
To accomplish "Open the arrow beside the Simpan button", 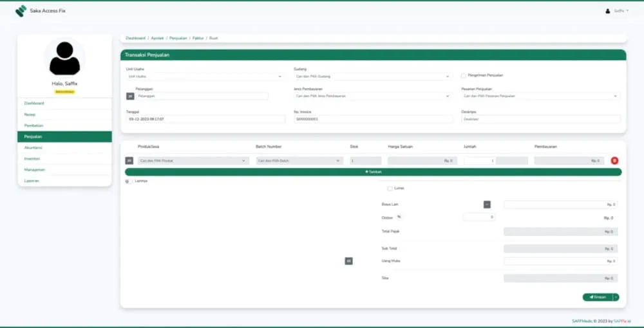I will coord(616,297).
